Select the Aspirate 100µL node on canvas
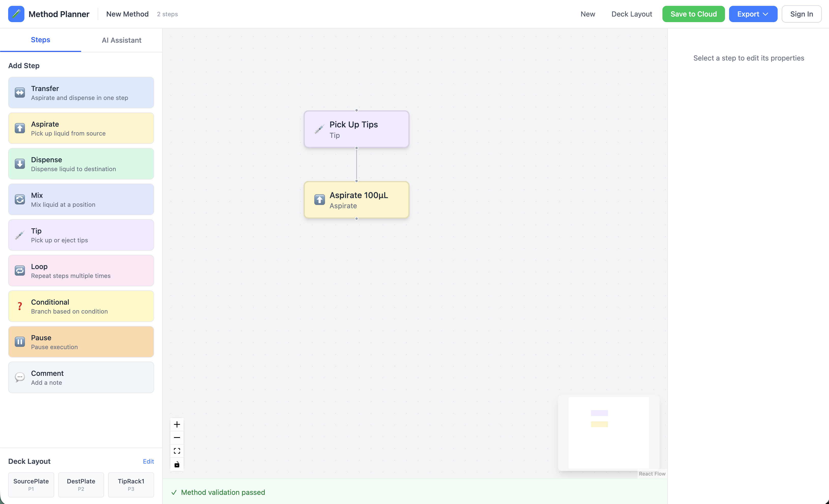 click(356, 200)
